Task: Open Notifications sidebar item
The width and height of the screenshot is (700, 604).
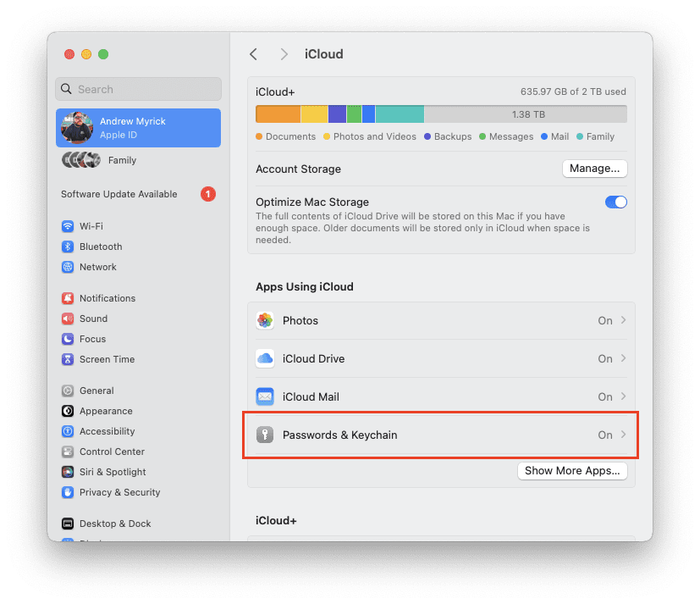Action: (139, 298)
